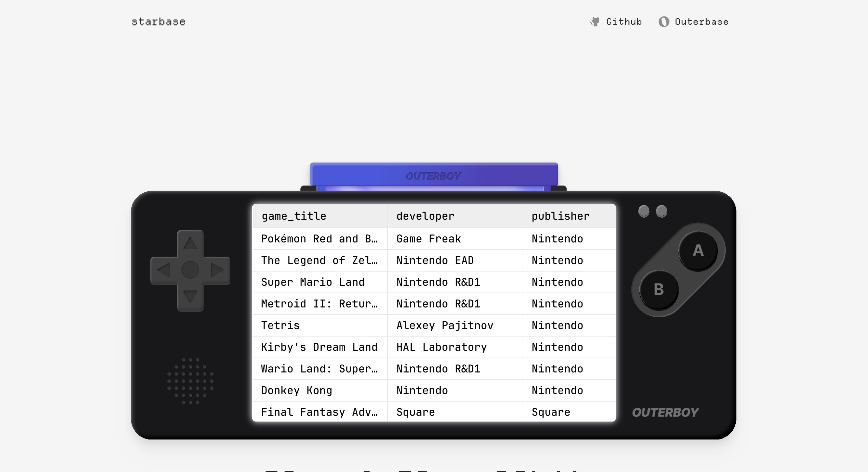Click the D-pad down arrow
The image size is (868, 472).
[x=190, y=297]
